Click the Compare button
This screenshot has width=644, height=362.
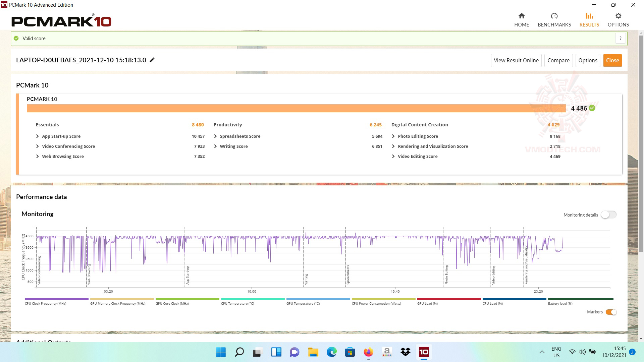(x=558, y=60)
